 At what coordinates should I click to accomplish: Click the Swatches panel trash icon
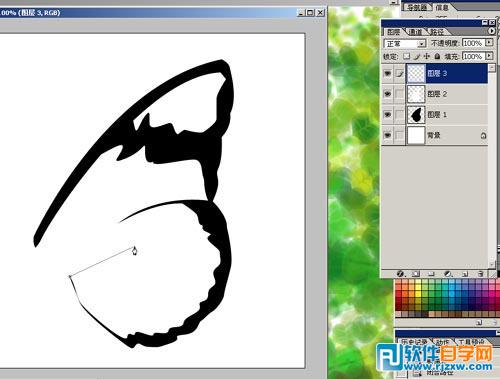pos(494,322)
